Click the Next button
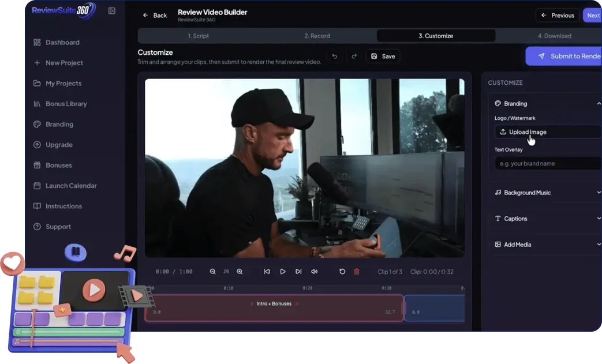This screenshot has width=602, height=364. tap(593, 16)
